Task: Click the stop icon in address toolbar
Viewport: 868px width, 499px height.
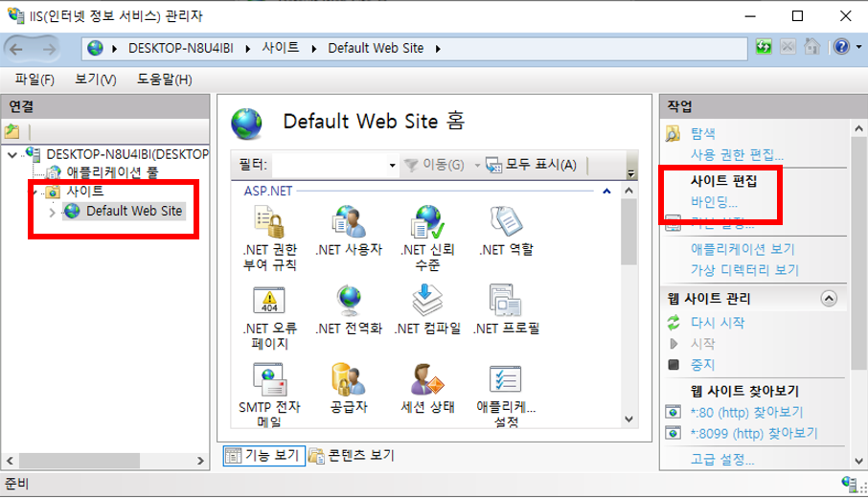Action: [x=788, y=47]
